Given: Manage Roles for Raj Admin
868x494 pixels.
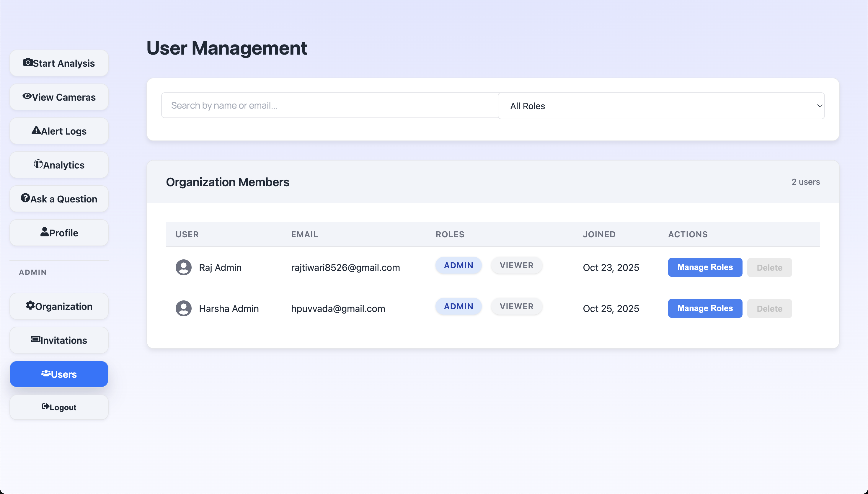Looking at the screenshot, I should (x=705, y=267).
